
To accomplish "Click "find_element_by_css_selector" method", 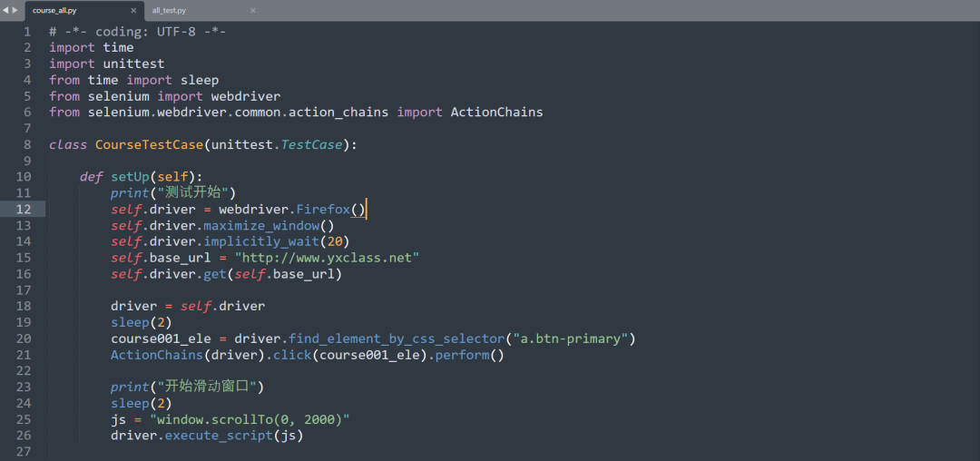I will coord(397,338).
